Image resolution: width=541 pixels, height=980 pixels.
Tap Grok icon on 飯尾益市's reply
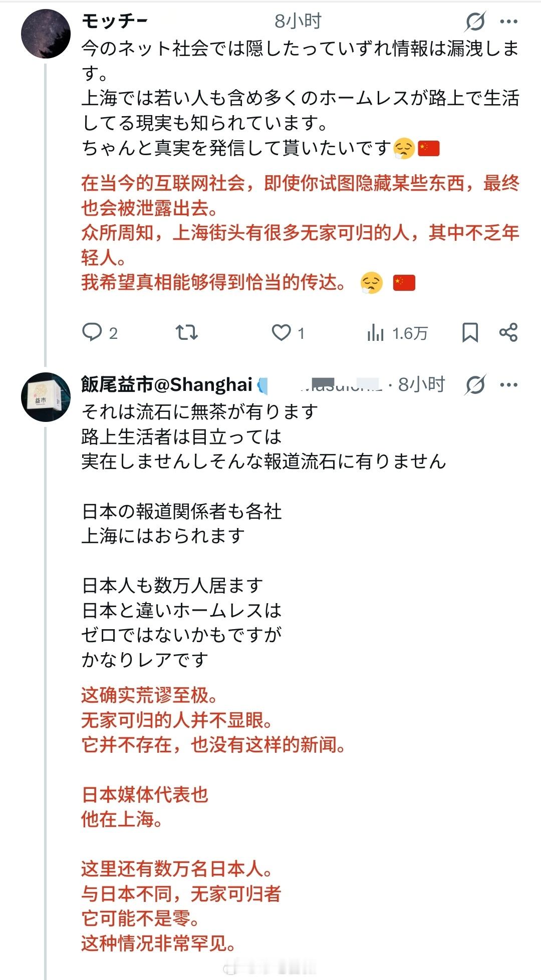(475, 385)
